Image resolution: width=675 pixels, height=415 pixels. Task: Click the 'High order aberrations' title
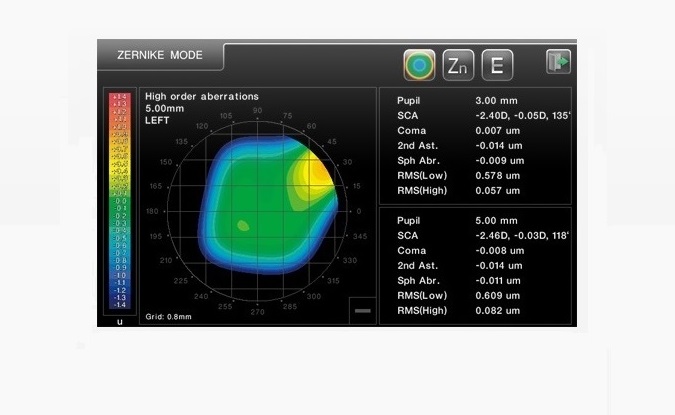[x=202, y=96]
